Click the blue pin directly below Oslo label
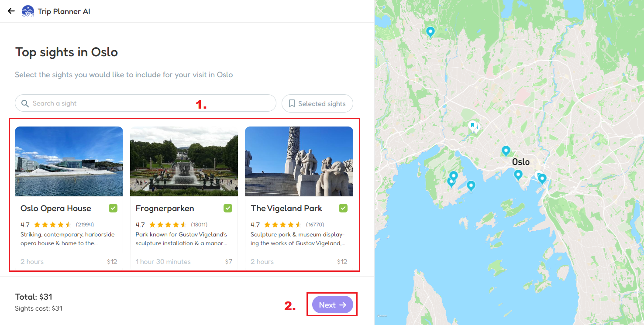 pos(518,175)
